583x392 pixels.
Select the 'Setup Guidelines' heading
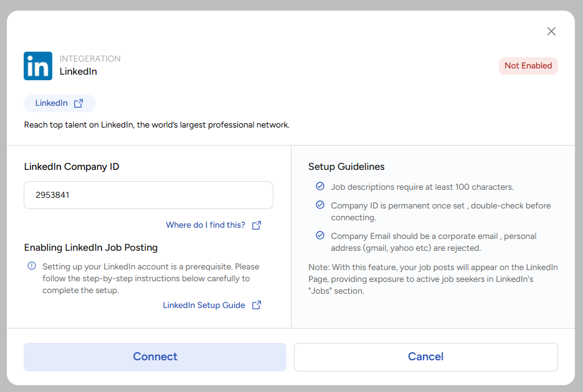[x=346, y=167]
